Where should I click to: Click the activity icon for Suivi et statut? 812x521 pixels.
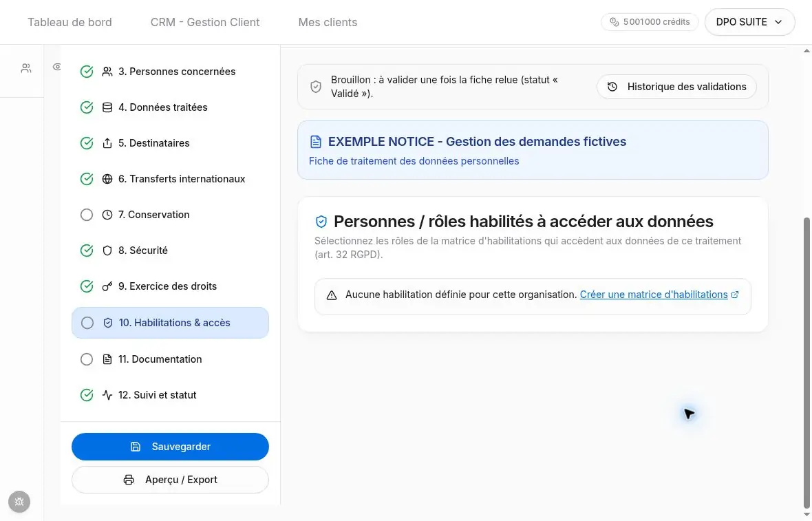(107, 394)
